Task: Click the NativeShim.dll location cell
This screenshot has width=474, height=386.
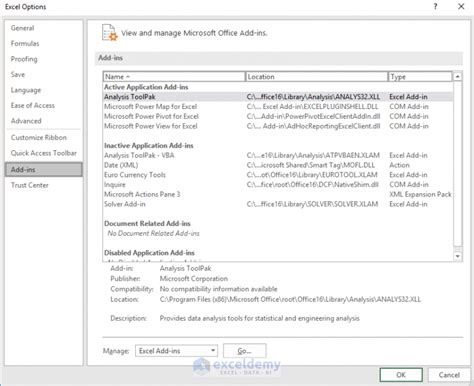Action: pyautogui.click(x=313, y=184)
